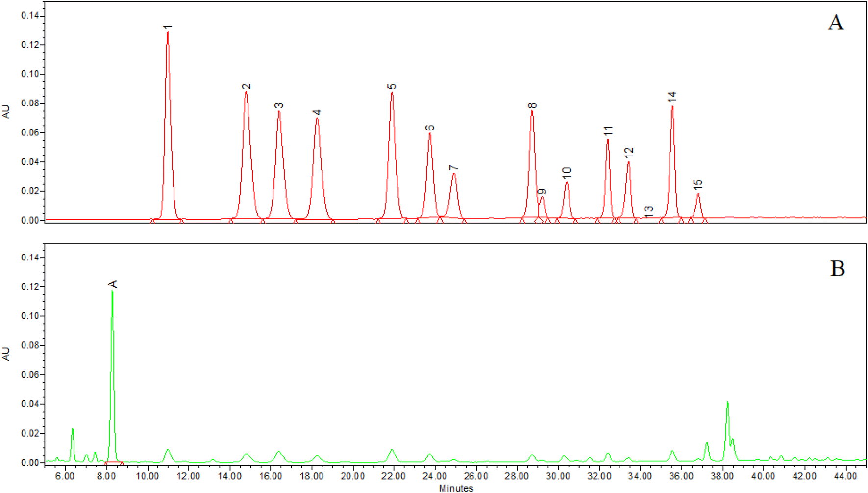Click the 20.00 minute tick label

point(353,476)
